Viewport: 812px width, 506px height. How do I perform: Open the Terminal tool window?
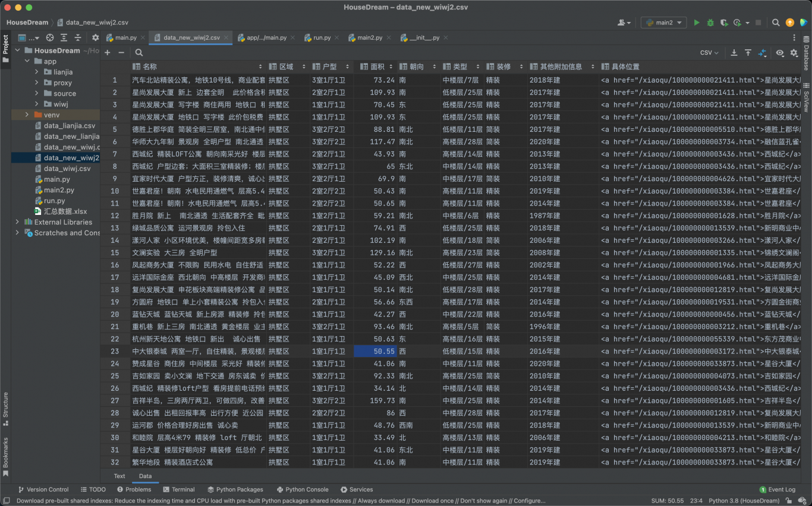click(x=178, y=489)
